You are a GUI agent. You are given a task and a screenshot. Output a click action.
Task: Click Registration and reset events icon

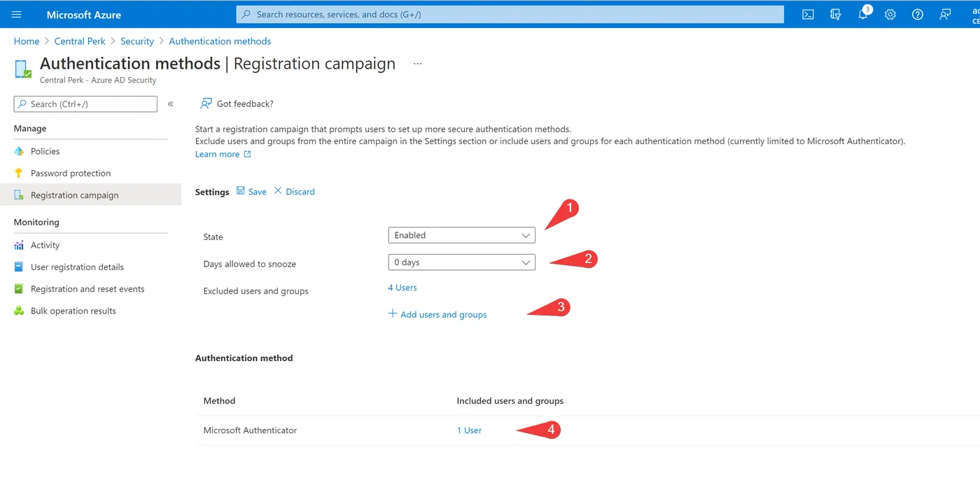[x=19, y=289]
